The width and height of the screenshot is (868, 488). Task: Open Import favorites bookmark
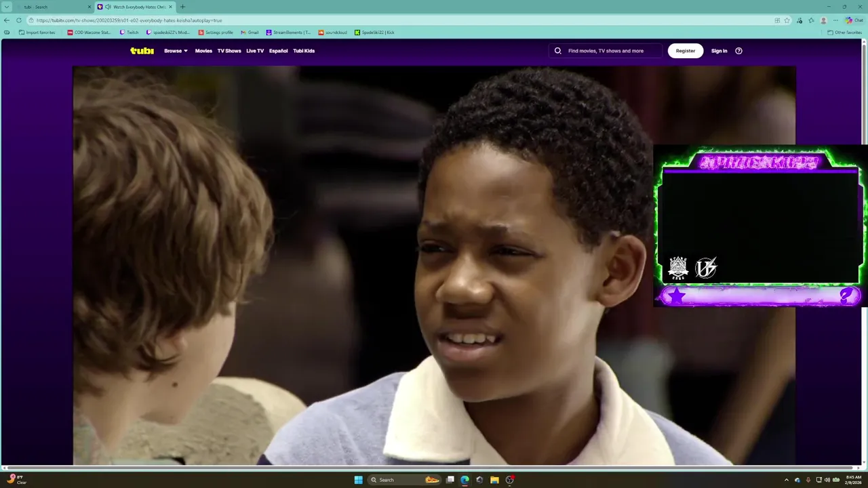pyautogui.click(x=37, y=33)
